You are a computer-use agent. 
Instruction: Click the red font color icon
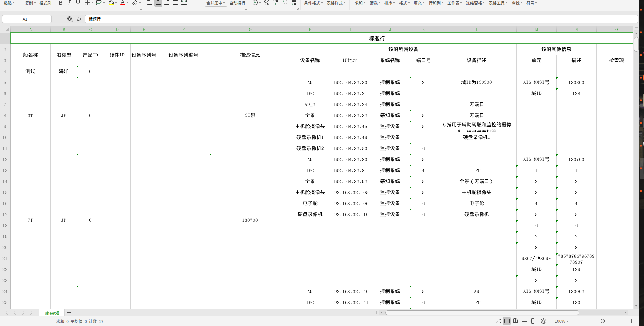pos(123,3)
